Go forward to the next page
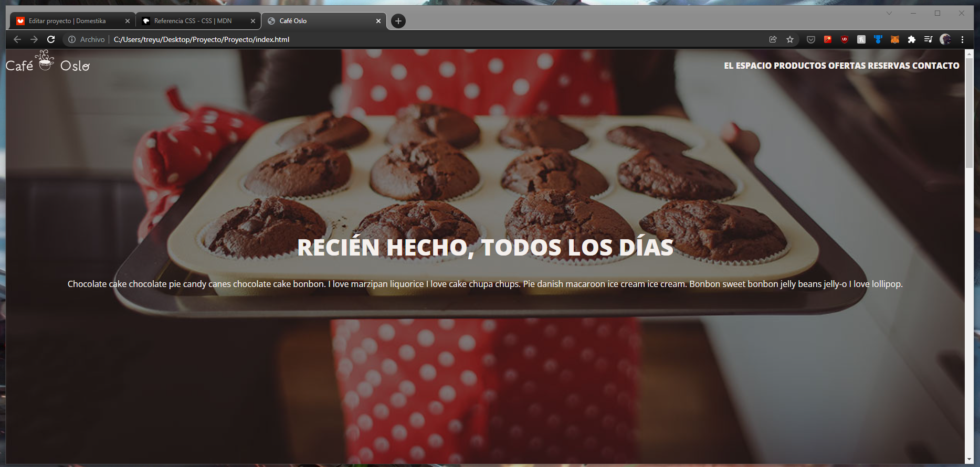Image resolution: width=980 pixels, height=467 pixels. coord(34,39)
